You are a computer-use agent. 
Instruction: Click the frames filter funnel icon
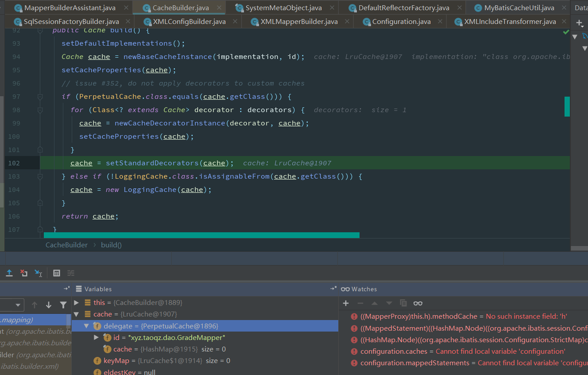pyautogui.click(x=63, y=305)
